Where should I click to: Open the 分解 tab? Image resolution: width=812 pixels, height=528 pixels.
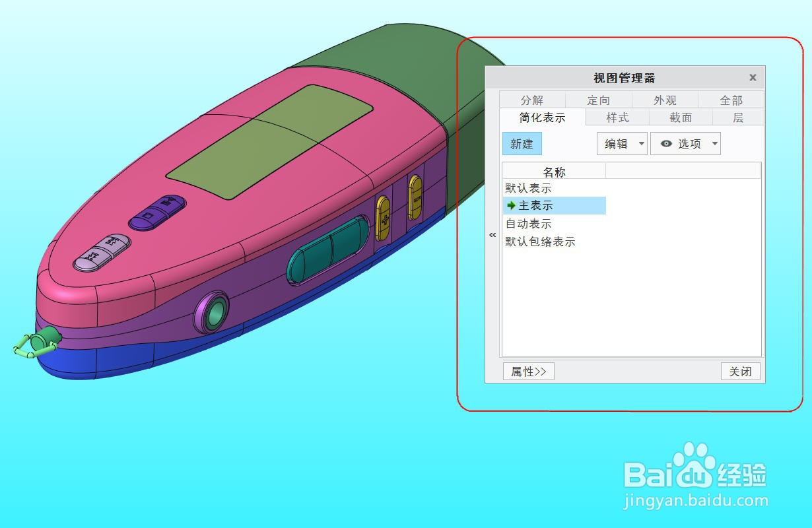(x=532, y=100)
